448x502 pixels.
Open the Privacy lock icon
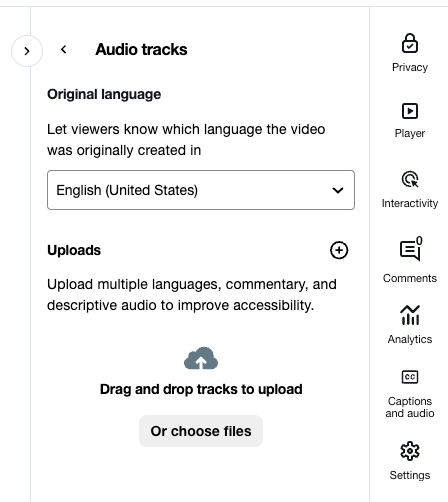coord(410,43)
